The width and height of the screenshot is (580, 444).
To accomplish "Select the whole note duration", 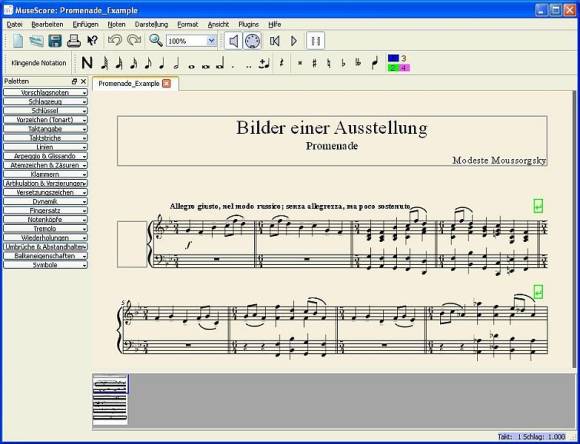I will point(191,67).
